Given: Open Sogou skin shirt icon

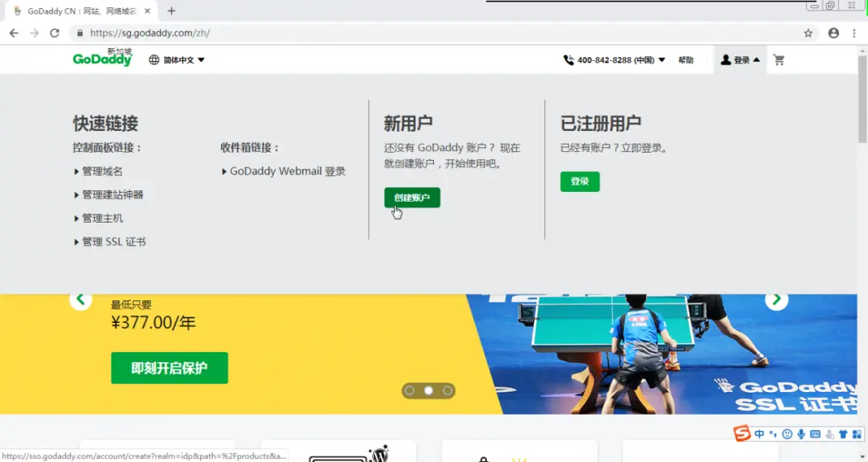Looking at the screenshot, I should pos(843,435).
